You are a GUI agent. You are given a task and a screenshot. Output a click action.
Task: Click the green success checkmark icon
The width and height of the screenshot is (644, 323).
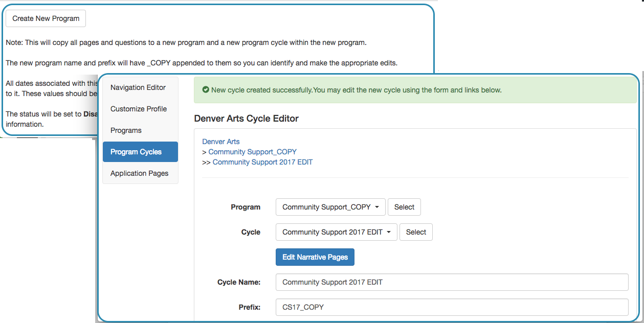[x=206, y=90]
